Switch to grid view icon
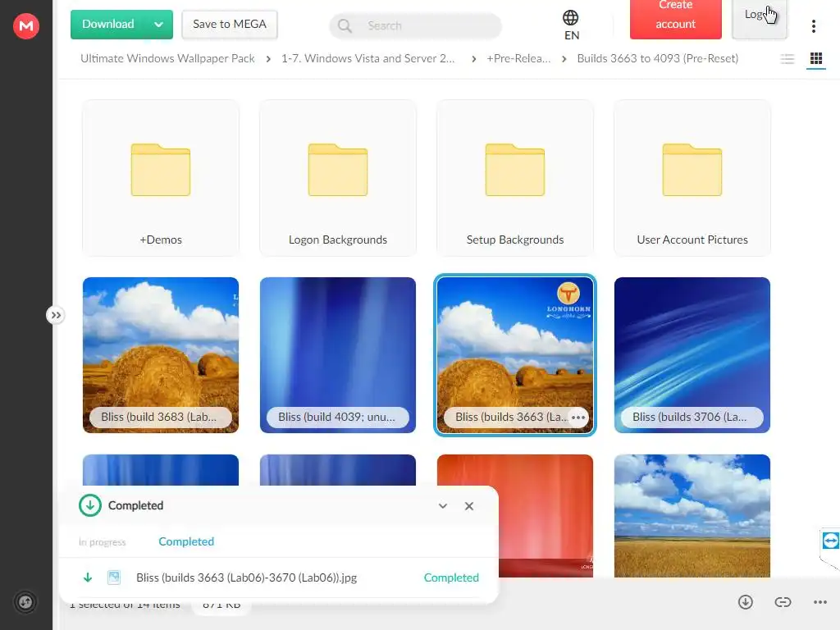The height and width of the screenshot is (630, 840). pyautogui.click(x=816, y=58)
